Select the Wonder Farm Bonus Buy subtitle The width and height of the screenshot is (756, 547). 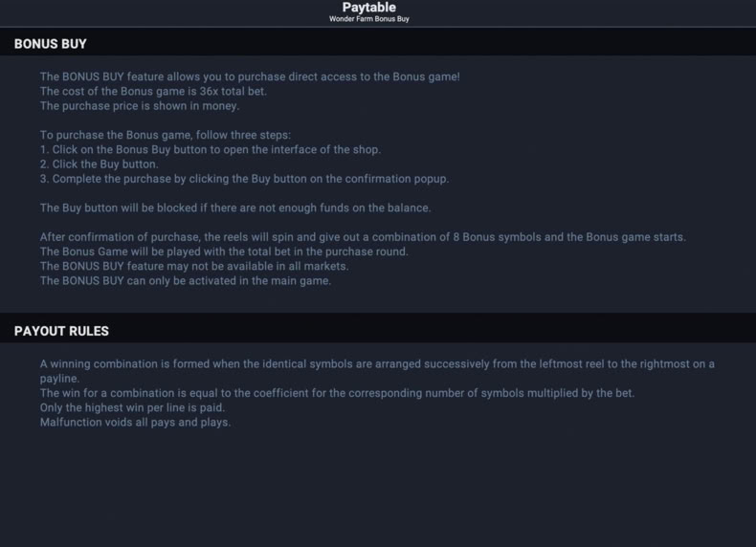click(368, 19)
